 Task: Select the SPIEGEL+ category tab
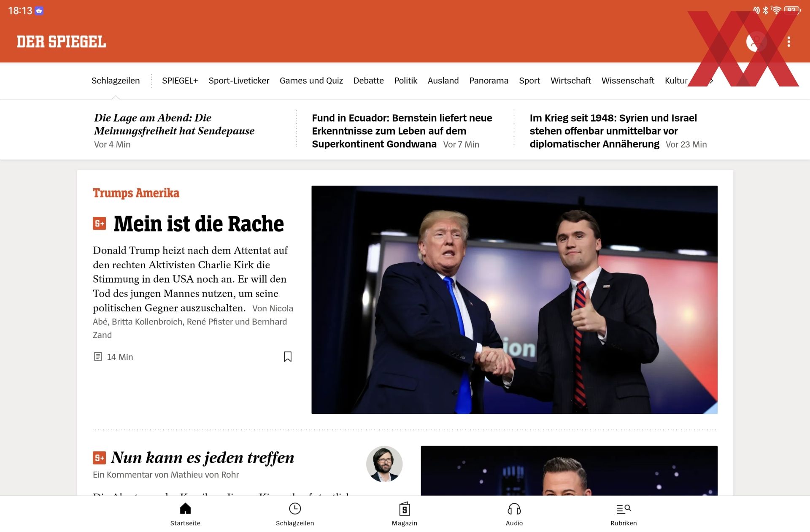coord(180,81)
